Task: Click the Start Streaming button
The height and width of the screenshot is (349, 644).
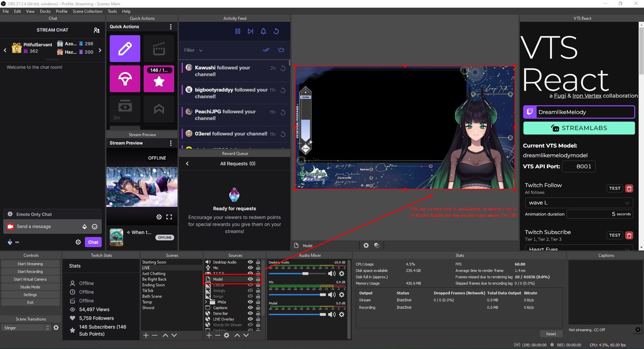Action: coord(31,263)
